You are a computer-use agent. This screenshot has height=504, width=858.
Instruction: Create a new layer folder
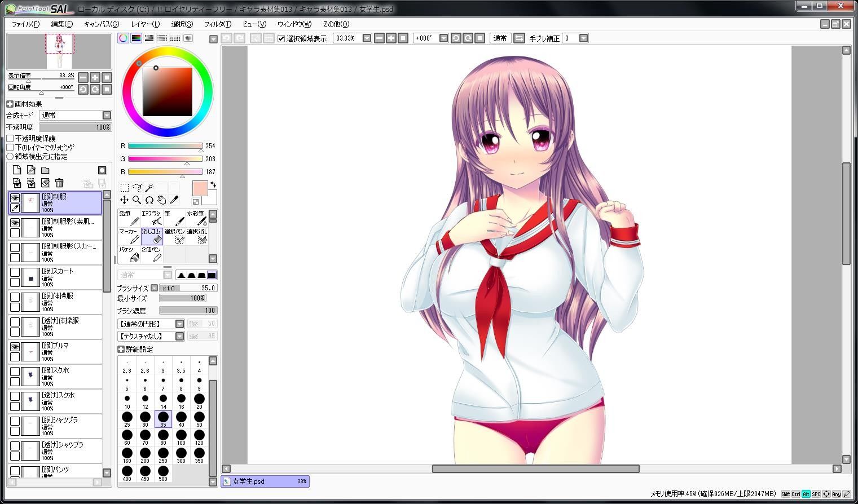pyautogui.click(x=45, y=170)
